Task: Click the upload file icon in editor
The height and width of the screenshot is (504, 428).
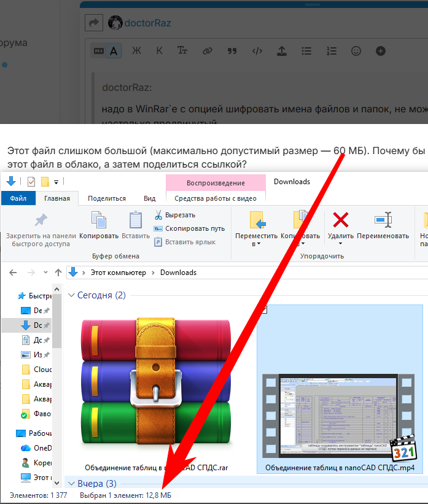Action: point(282,51)
